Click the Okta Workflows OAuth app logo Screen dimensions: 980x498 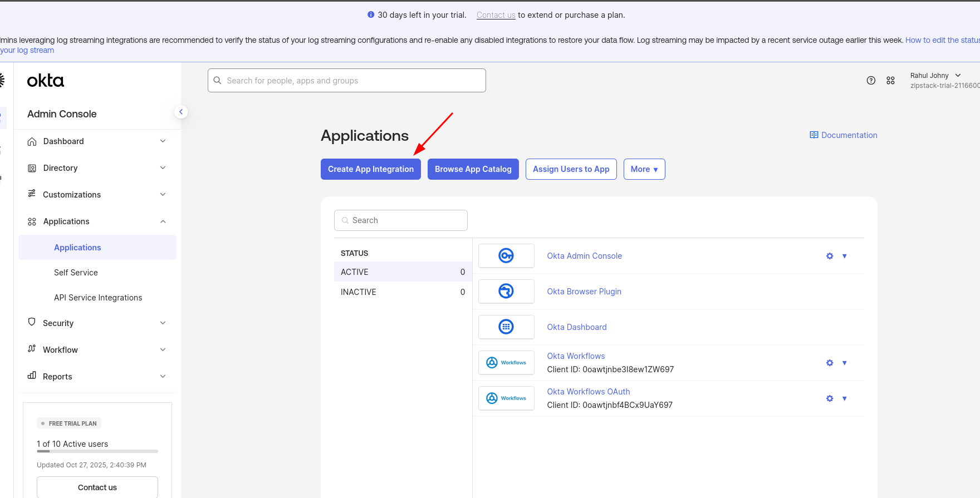point(506,398)
